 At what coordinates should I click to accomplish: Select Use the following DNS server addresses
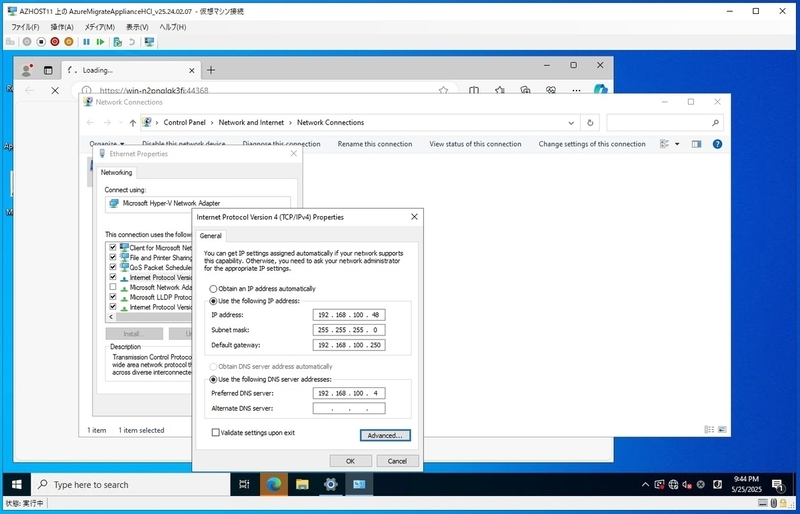point(213,380)
